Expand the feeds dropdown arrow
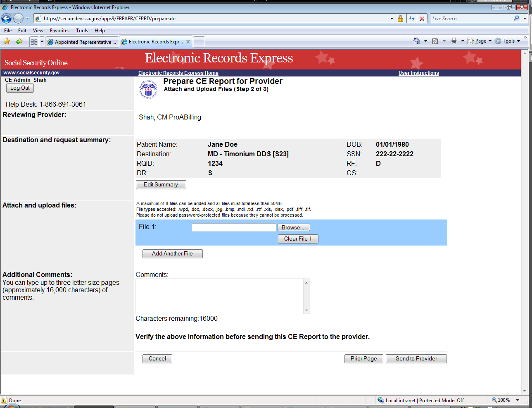 (444, 41)
